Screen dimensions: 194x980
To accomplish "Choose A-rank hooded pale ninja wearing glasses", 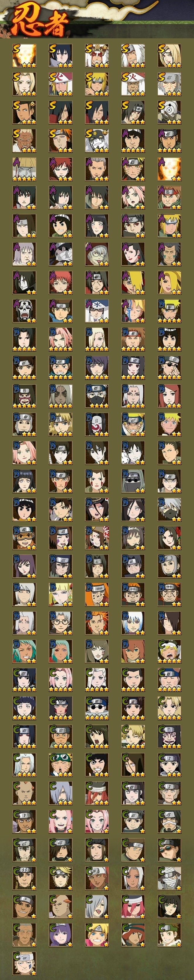I will 97,254.
